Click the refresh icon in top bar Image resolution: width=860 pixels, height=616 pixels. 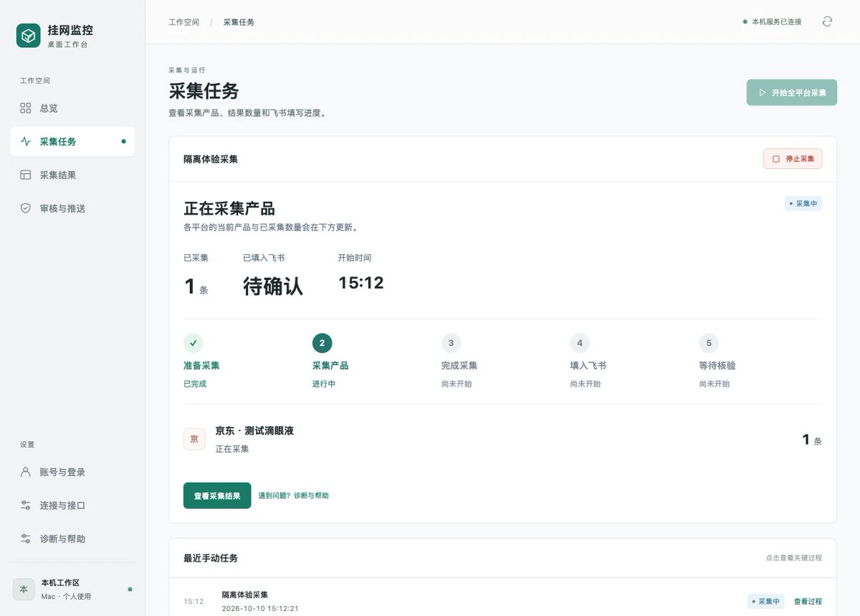pyautogui.click(x=827, y=21)
